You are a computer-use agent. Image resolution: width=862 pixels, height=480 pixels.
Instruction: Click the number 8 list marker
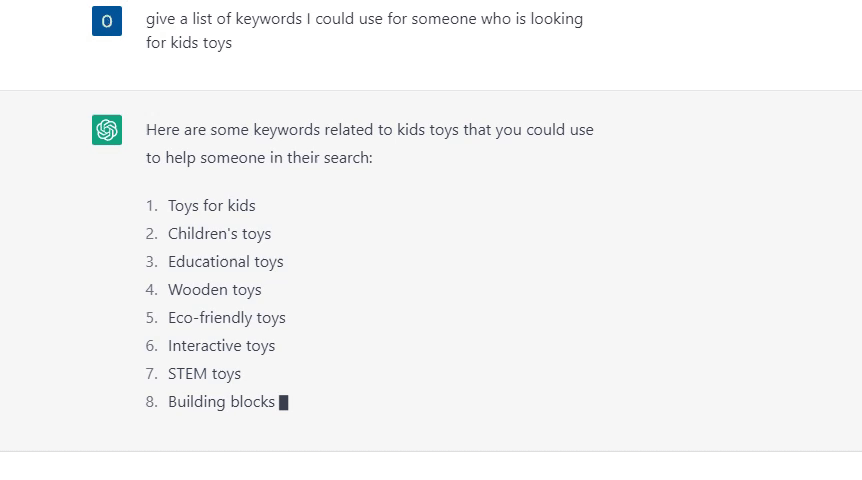[x=151, y=402]
